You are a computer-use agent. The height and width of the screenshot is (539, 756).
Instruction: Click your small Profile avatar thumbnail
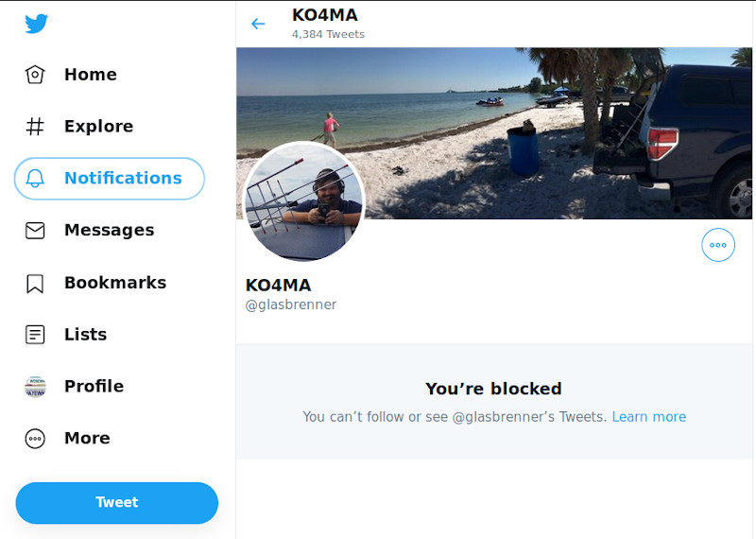tap(35, 387)
